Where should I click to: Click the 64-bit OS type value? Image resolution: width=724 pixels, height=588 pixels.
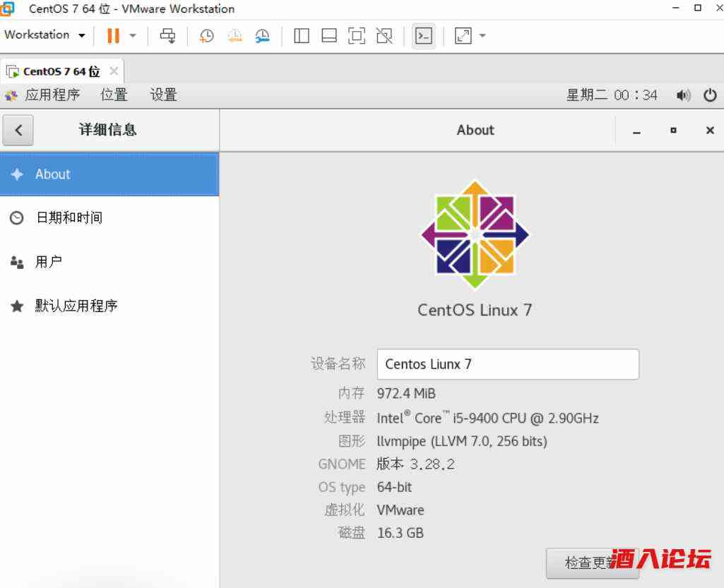[394, 487]
